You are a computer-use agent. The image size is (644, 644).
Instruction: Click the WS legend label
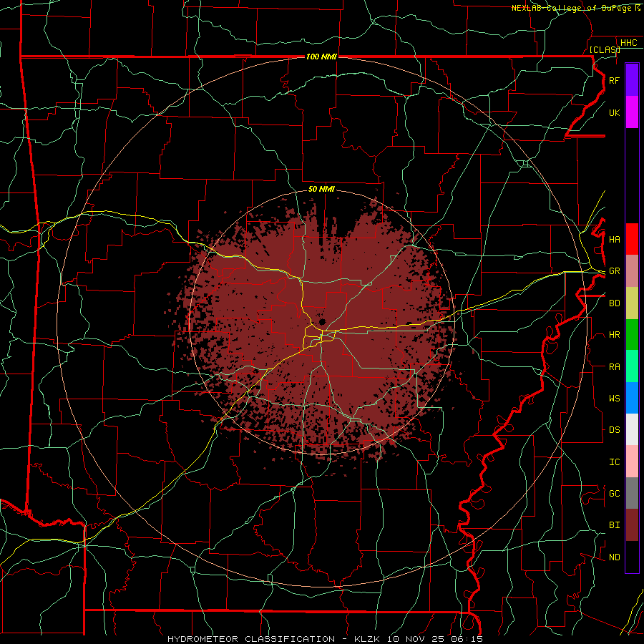pos(614,399)
